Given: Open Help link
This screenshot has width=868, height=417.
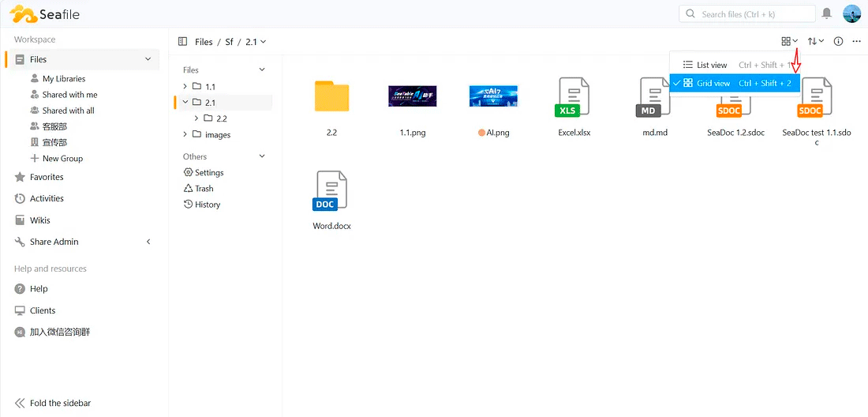Looking at the screenshot, I should point(38,288).
